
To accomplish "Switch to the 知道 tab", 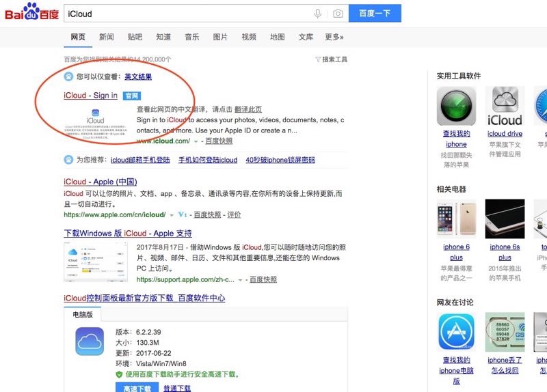I will (x=163, y=37).
